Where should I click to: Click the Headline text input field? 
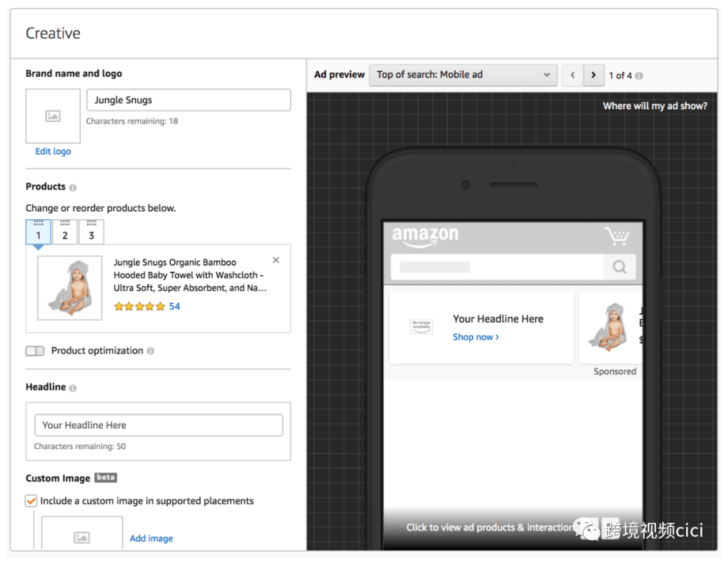[x=158, y=425]
